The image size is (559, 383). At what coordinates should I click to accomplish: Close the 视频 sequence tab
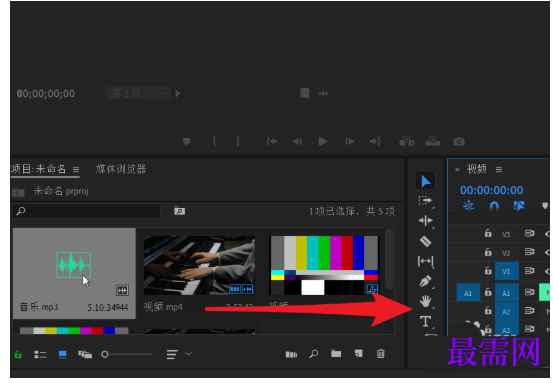(457, 170)
